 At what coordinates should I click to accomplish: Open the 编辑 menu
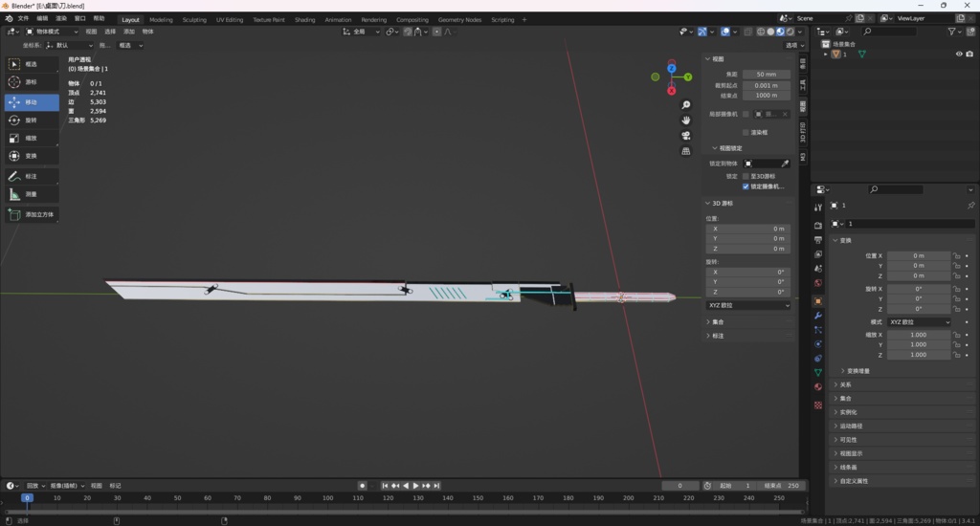42,19
